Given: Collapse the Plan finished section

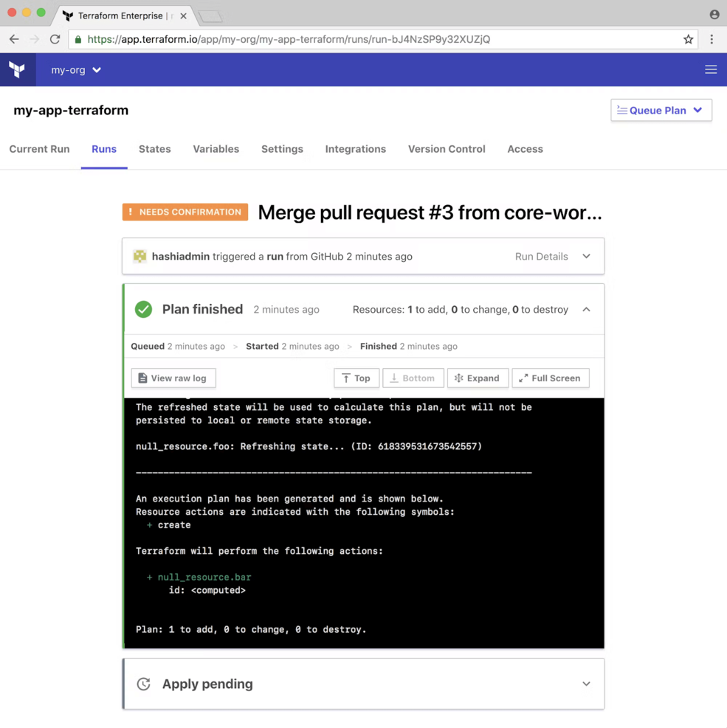Looking at the screenshot, I should [586, 310].
